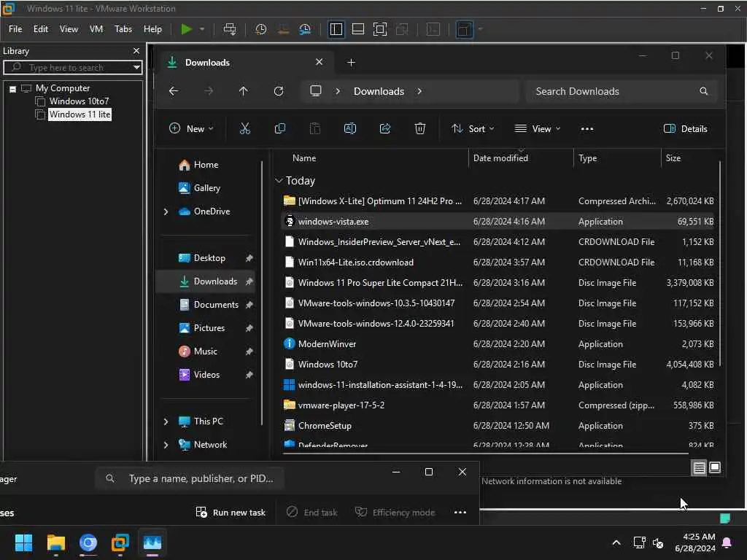Expand the Network node chevron
747x560 pixels.
[x=166, y=445]
